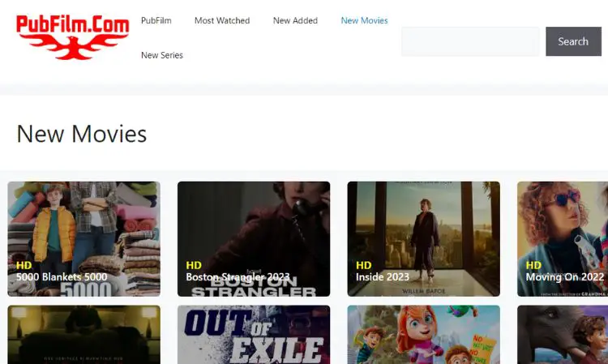The height and width of the screenshot is (364, 608).
Task: Click the HD badge on Inside 2023
Action: pyautogui.click(x=364, y=265)
